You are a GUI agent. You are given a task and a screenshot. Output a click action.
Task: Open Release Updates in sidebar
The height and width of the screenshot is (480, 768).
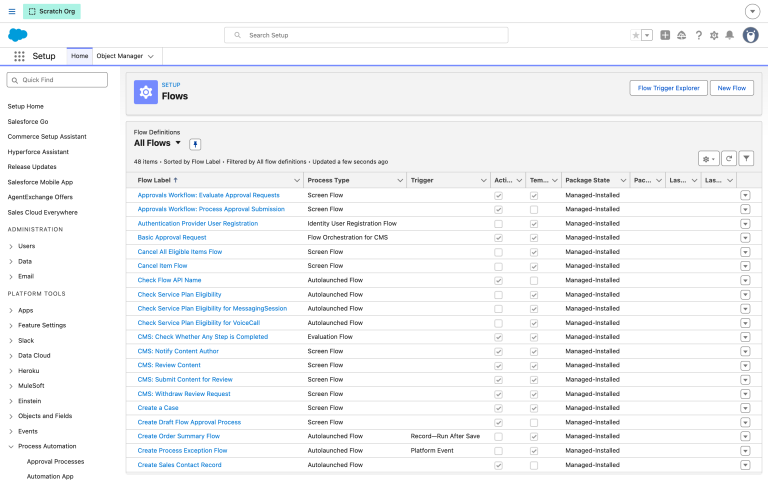point(32,167)
